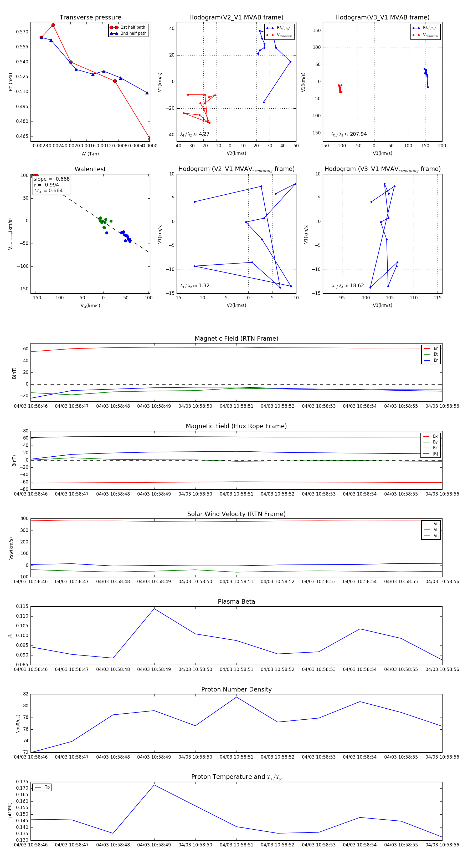
Task: Click the 'Transverse pressure' plot title
Action: [90, 18]
